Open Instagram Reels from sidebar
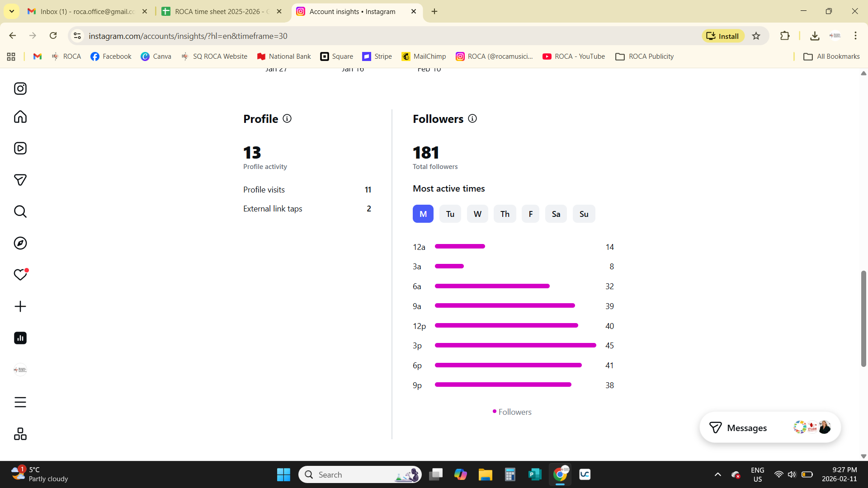Screen dimensions: 868x488 (20, 148)
